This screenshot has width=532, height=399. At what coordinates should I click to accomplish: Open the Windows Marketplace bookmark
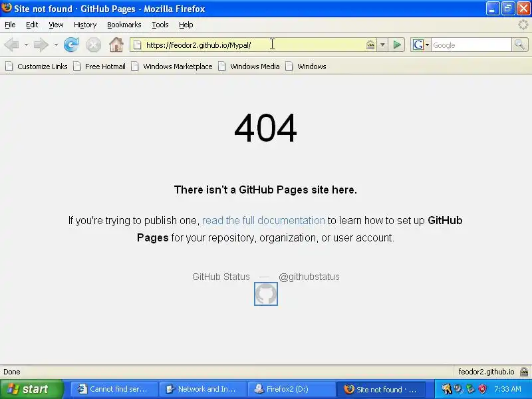click(x=172, y=66)
